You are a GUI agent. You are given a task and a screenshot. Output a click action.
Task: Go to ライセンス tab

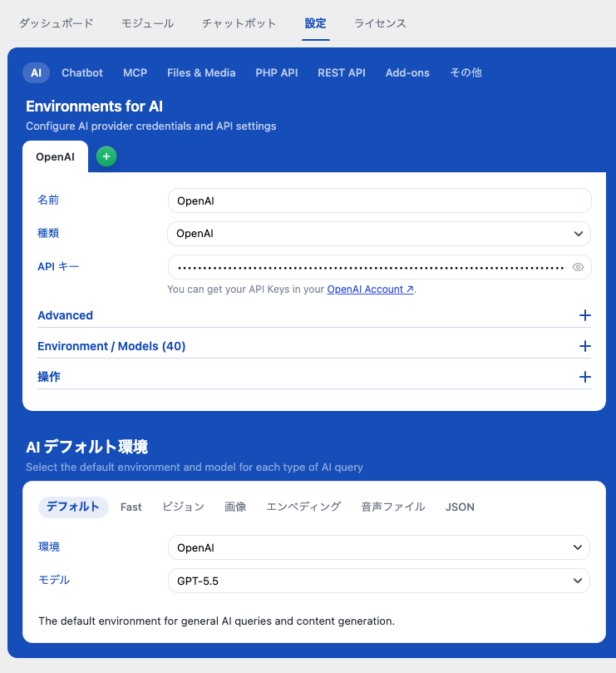[380, 23]
